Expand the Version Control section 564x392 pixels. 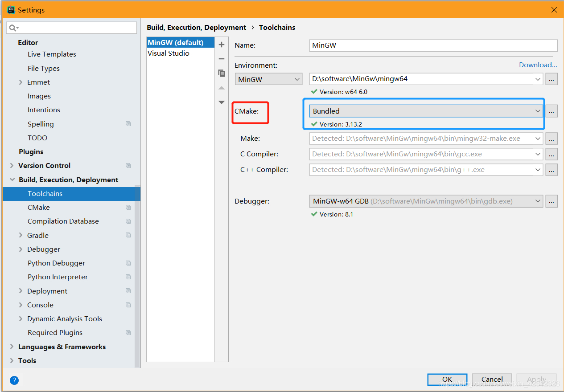(x=12, y=165)
